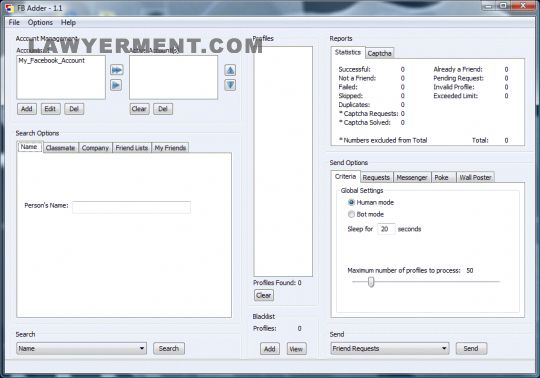Screen dimensions: 540x378
Task: Click Del under Accounts list
Action: click(x=74, y=109)
